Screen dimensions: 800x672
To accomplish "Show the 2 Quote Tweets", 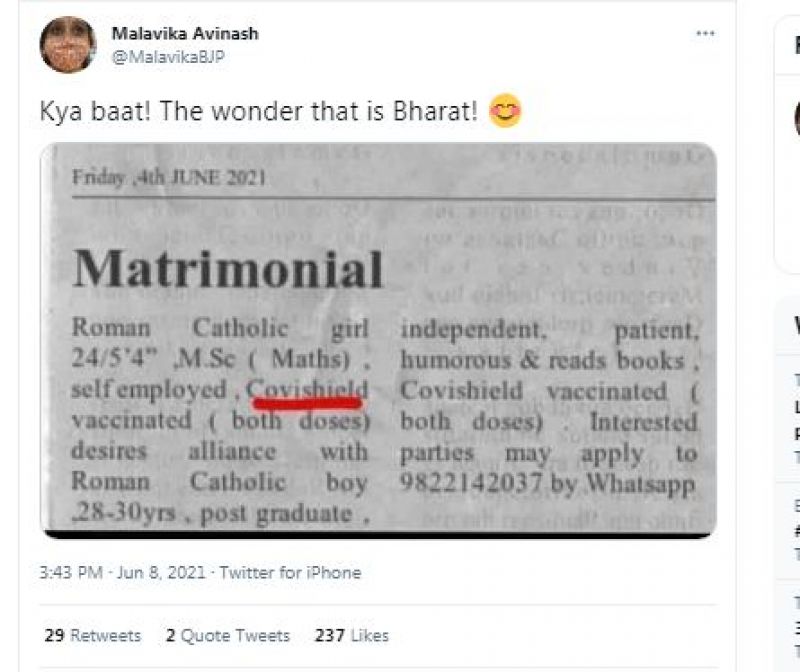I will point(228,635).
